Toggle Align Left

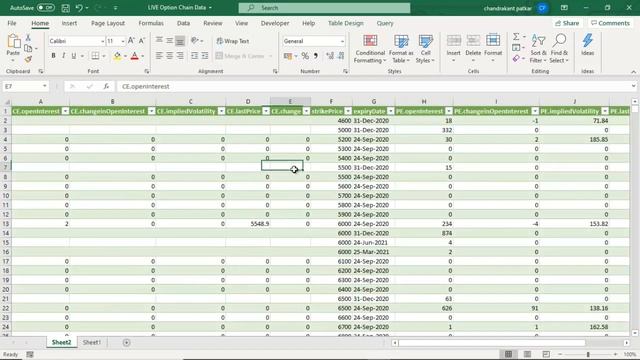159,56
